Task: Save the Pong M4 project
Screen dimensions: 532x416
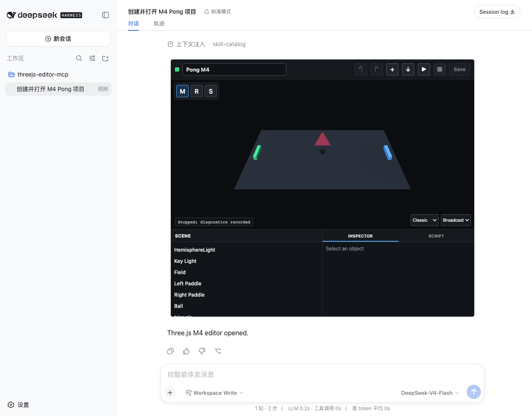Action: pyautogui.click(x=460, y=69)
